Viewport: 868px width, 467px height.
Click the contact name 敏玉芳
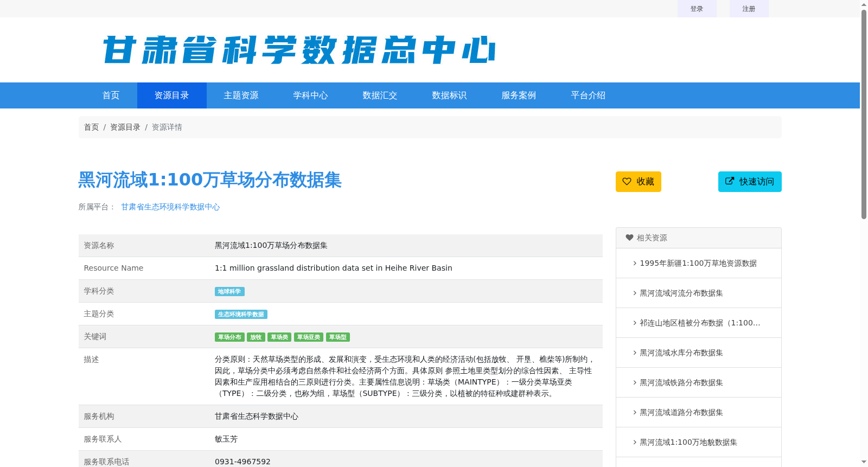[226, 439]
